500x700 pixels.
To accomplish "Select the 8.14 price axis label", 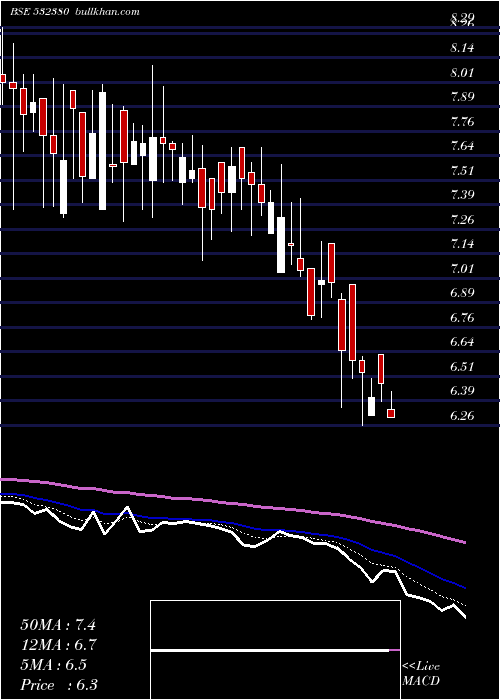I will tap(462, 48).
